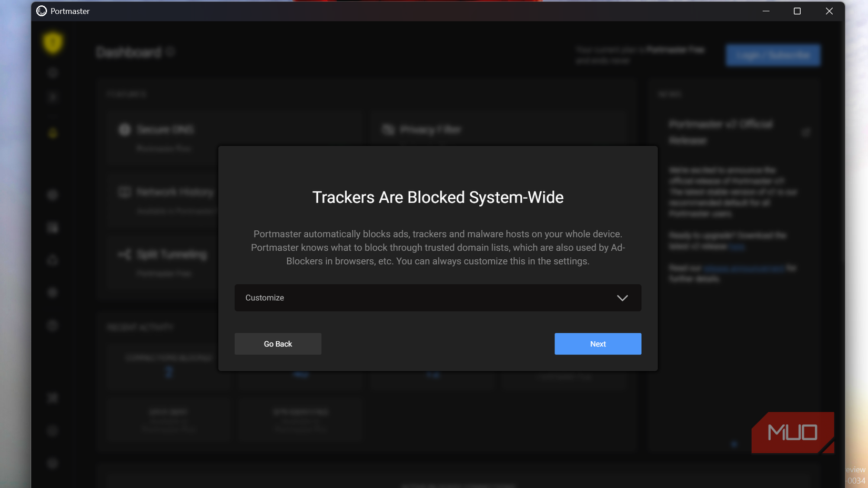Viewport: 868px width, 488px height.
Task: Click the Go Back button
Action: (x=278, y=344)
